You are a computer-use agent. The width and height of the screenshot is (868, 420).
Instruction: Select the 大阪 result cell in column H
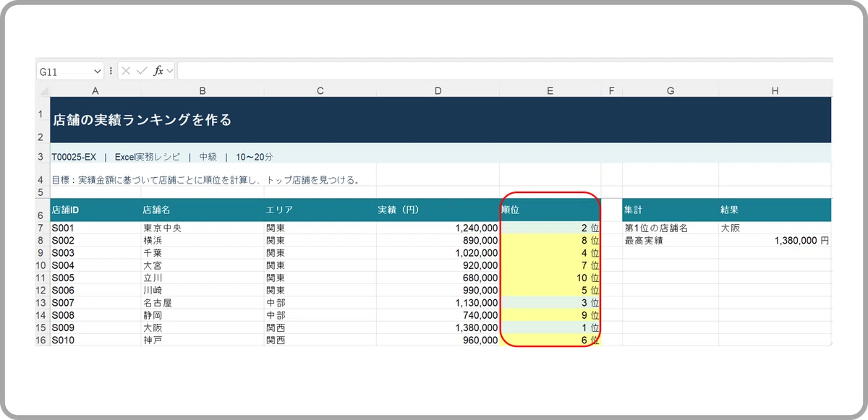point(775,228)
